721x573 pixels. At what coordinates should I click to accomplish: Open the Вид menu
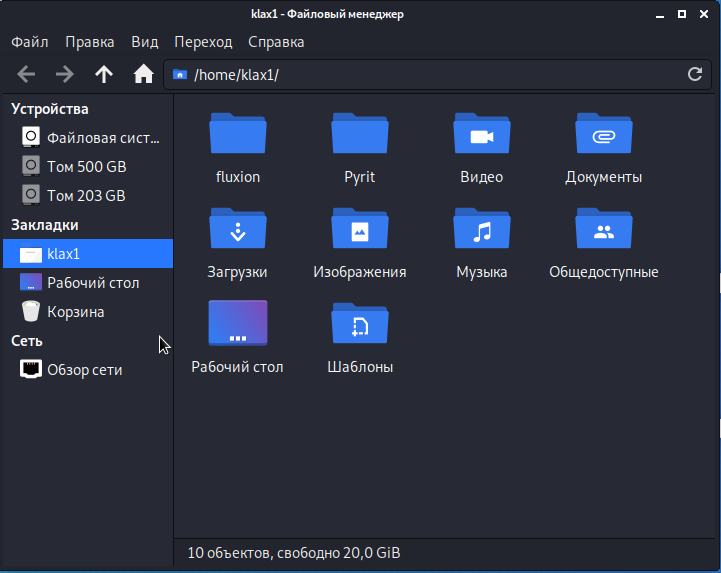(145, 42)
